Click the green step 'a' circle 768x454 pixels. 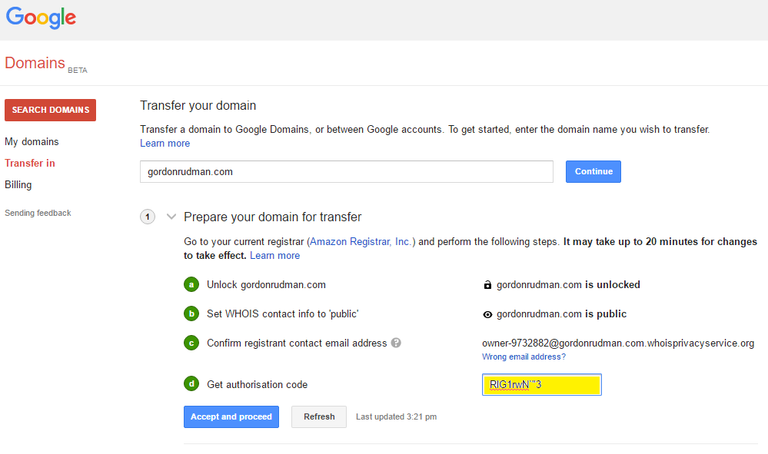(191, 284)
